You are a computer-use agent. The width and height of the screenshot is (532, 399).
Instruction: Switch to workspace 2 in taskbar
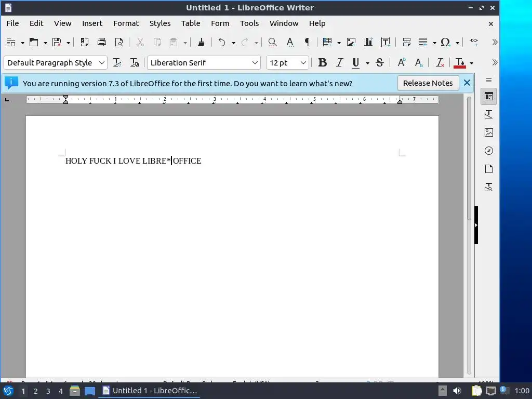(x=36, y=391)
